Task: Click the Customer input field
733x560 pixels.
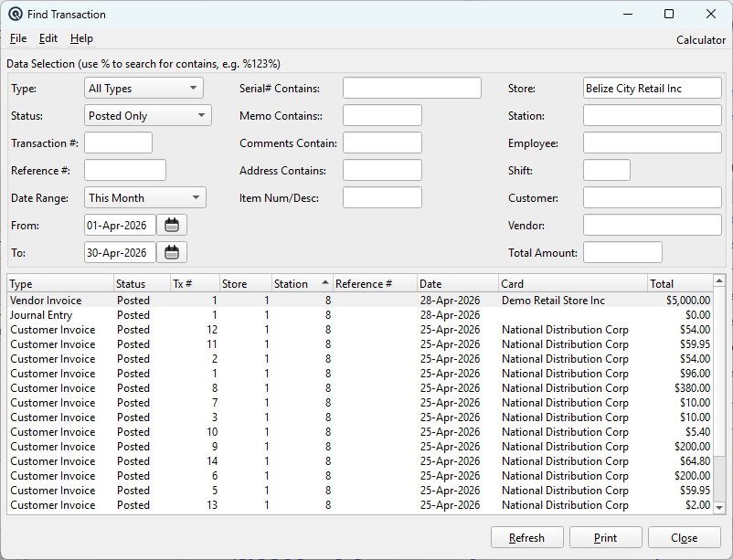Action: [653, 197]
